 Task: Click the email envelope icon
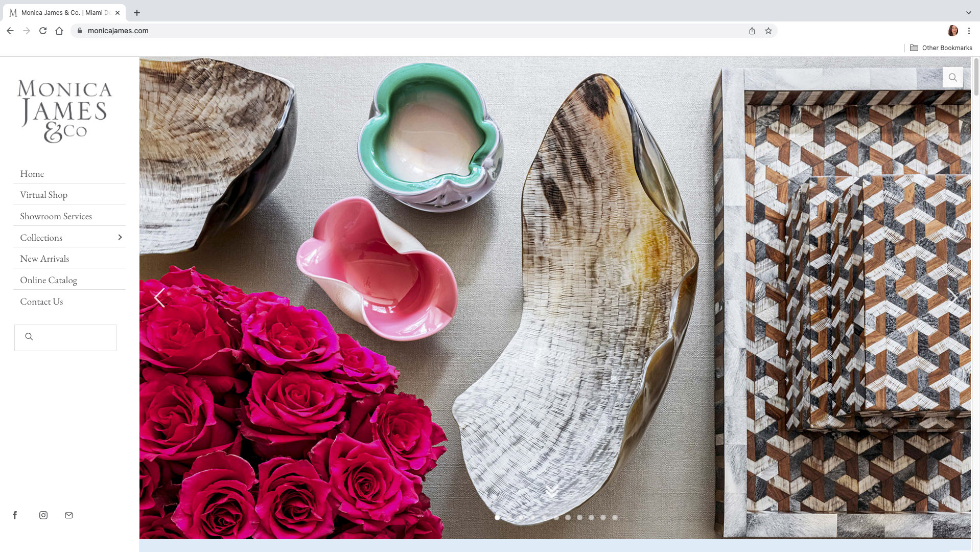click(x=69, y=515)
